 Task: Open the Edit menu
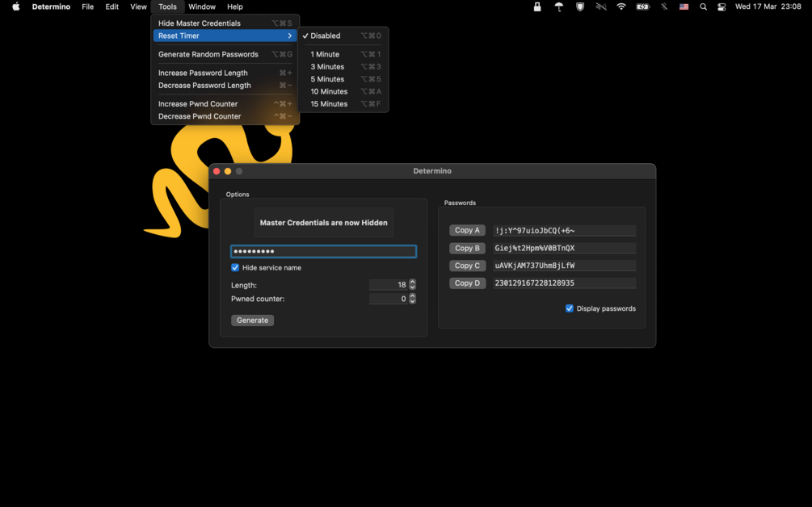tap(111, 6)
